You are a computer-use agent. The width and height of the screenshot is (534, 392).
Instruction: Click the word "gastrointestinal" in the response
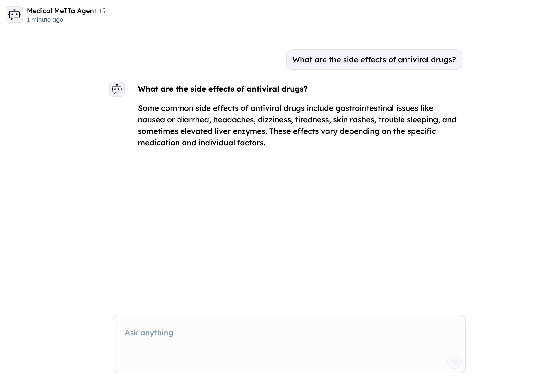(365, 108)
